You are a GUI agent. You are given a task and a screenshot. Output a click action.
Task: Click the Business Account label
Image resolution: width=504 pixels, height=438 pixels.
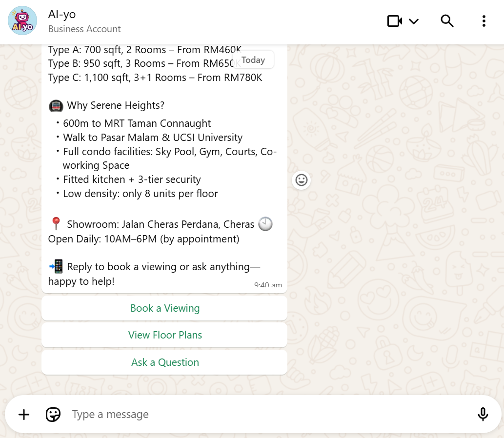(84, 29)
